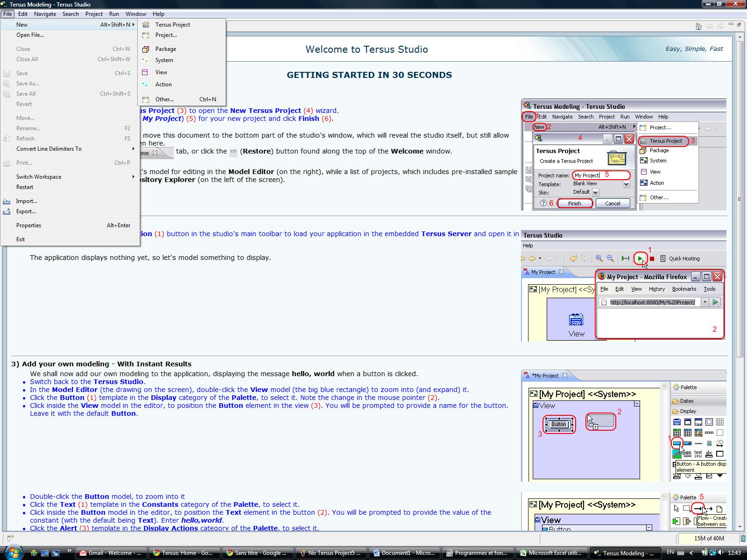This screenshot has width=747, height=560.
Task: Choose Import... from the File menu
Action: click(x=27, y=201)
